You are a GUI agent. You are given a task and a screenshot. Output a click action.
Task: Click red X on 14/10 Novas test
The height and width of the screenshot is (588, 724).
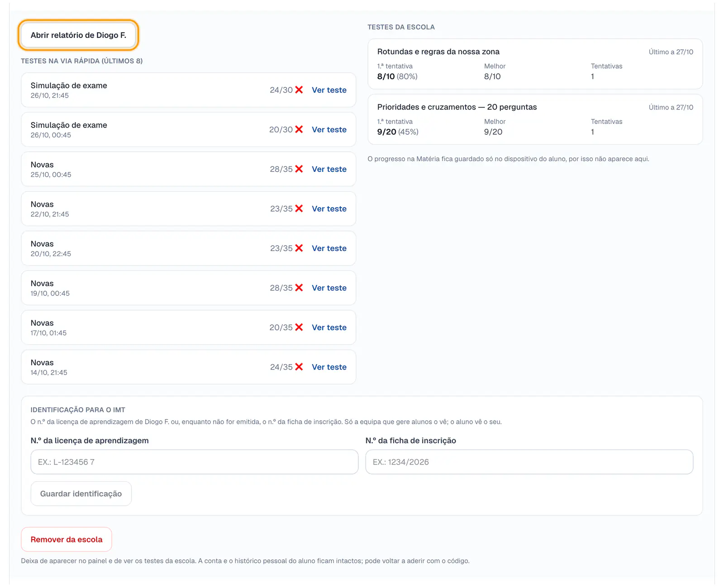point(299,367)
